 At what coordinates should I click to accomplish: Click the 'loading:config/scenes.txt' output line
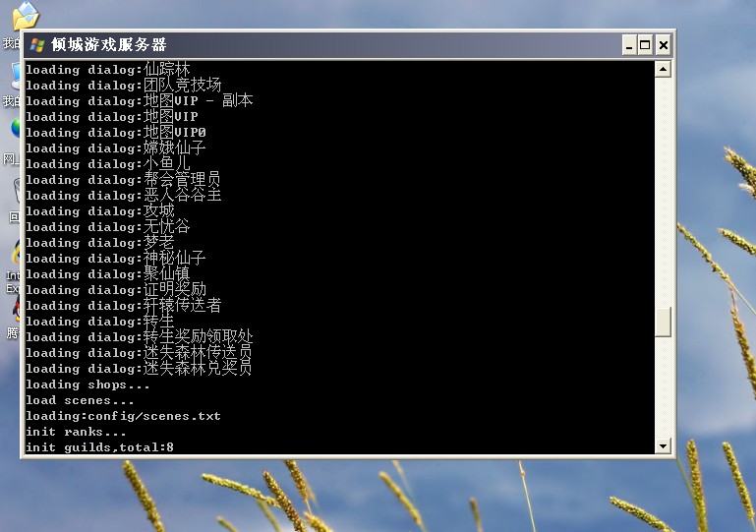point(123,416)
